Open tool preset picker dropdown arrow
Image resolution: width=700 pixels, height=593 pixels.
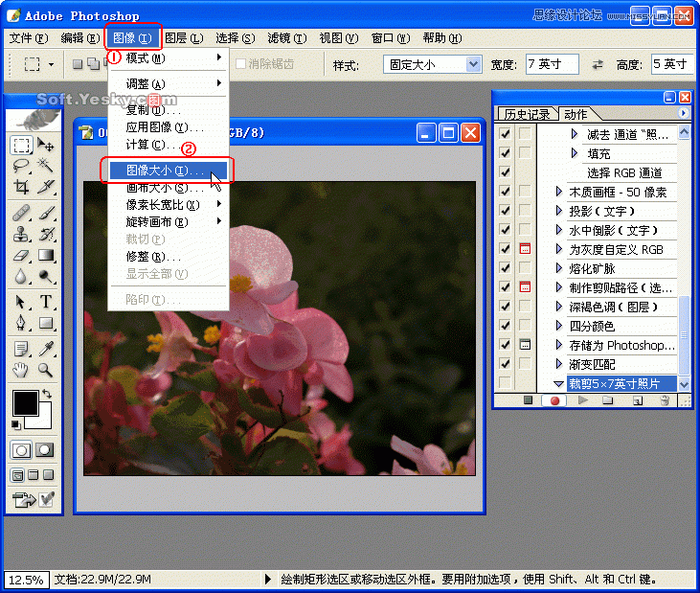[52, 64]
